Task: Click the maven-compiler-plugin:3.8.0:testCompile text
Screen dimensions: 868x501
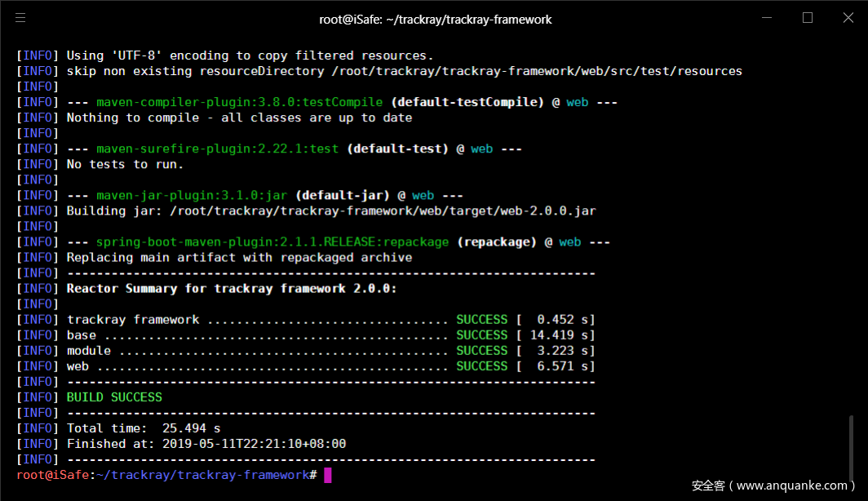Action: (x=239, y=103)
